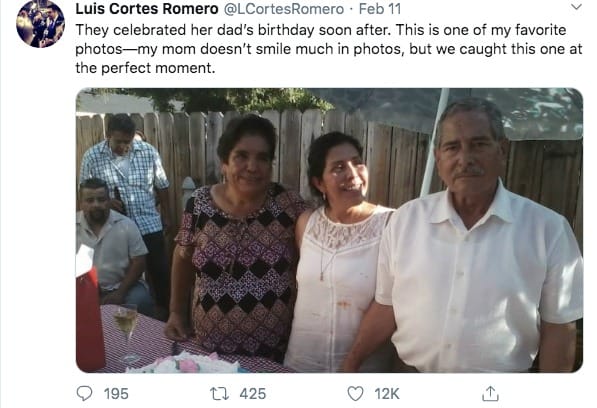Image resolution: width=597 pixels, height=408 pixels.
Task: Click the wine glass on the table
Action: 126,332
